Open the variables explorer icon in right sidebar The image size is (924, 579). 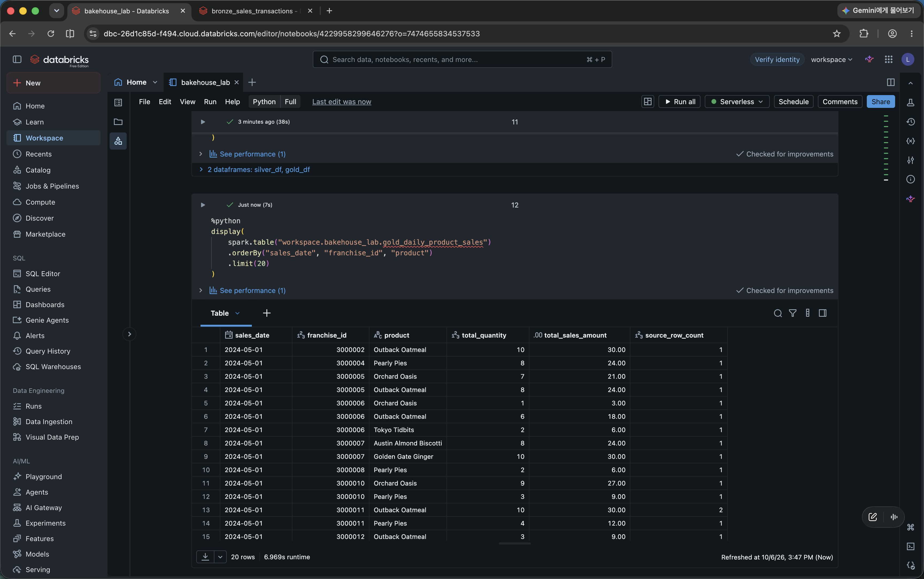(911, 141)
